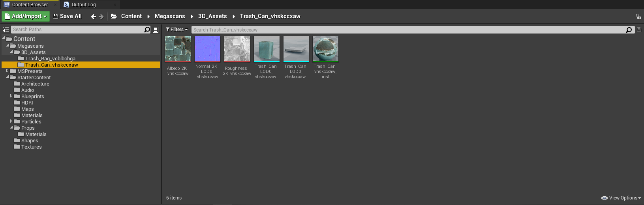Click the Search Trash_Can_vhskccxaw input field
644x205 pixels.
407,30
